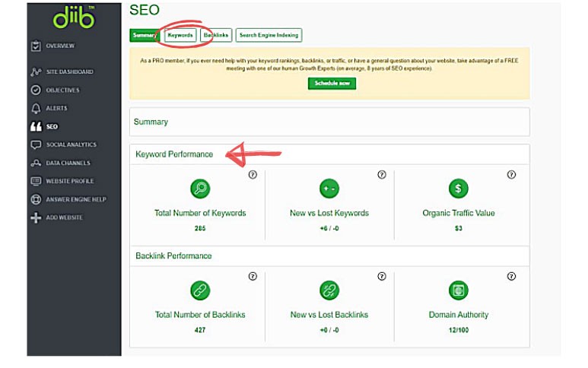The width and height of the screenshot is (588, 368).
Task: Click the New vs Lost Keywords plus-minus icon
Action: (x=329, y=189)
